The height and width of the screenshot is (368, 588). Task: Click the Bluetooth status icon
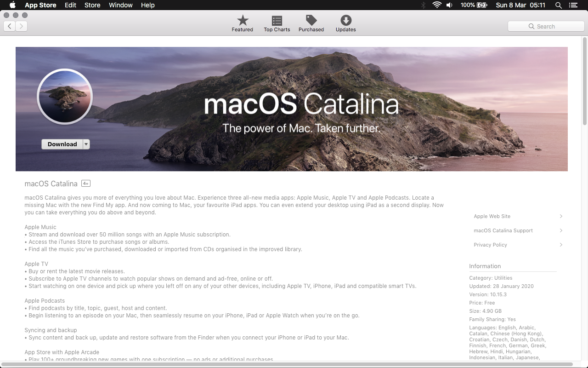(424, 5)
